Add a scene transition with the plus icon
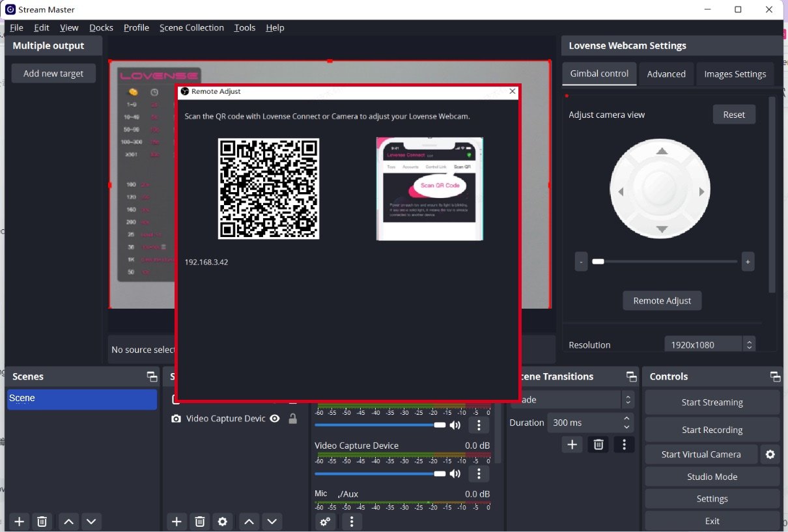The height and width of the screenshot is (532, 788). click(x=572, y=444)
